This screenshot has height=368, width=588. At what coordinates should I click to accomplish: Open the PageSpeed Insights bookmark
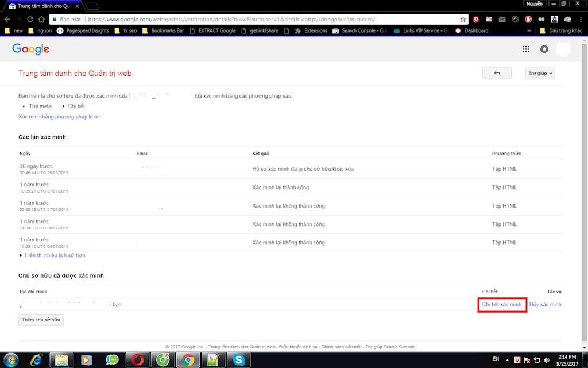point(83,31)
